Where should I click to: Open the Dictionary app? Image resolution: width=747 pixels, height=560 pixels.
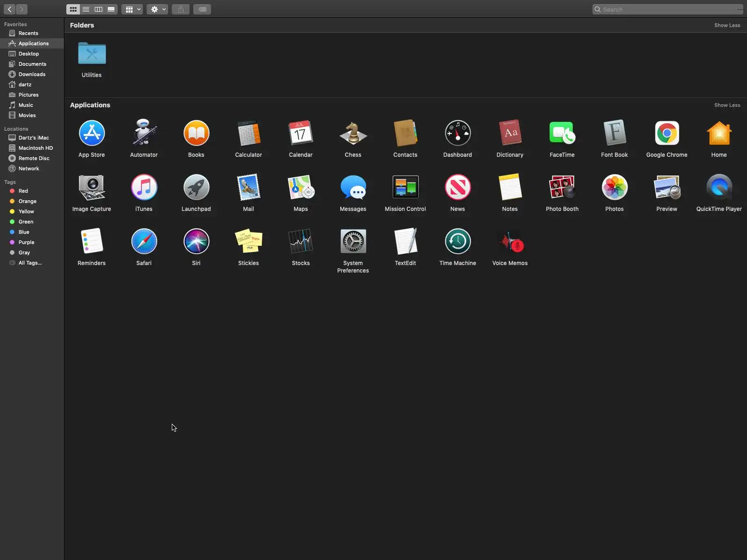(510, 133)
